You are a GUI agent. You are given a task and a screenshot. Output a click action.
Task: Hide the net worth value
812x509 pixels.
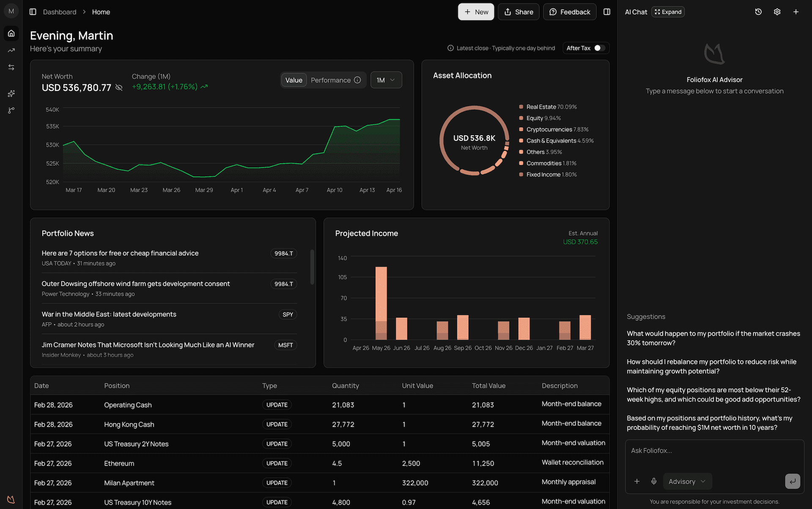pyautogui.click(x=119, y=88)
